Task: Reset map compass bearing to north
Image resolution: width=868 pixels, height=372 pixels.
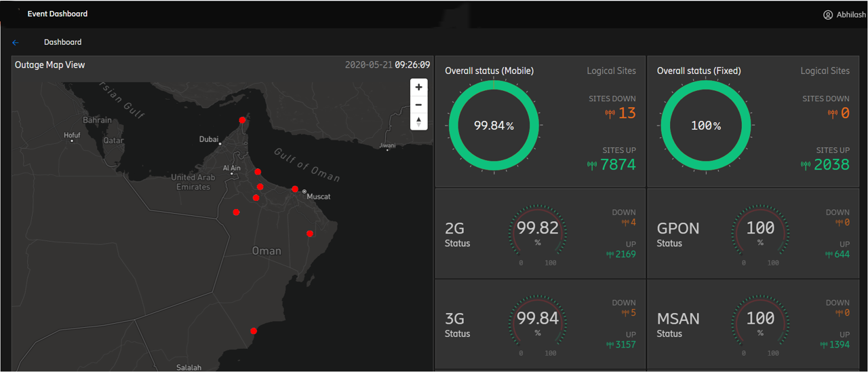Action: tap(418, 122)
